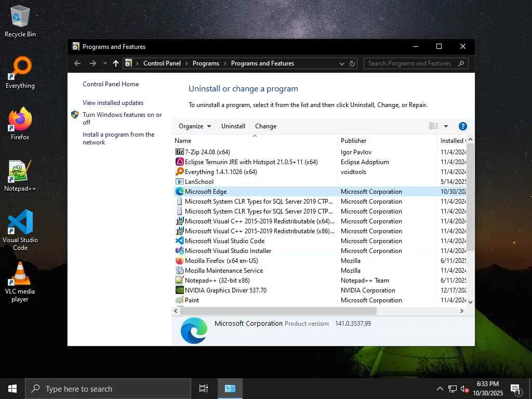Click the Everything 1.4.1.1026 row icon
Viewport: 532px width, 399px height.
coord(179,171)
